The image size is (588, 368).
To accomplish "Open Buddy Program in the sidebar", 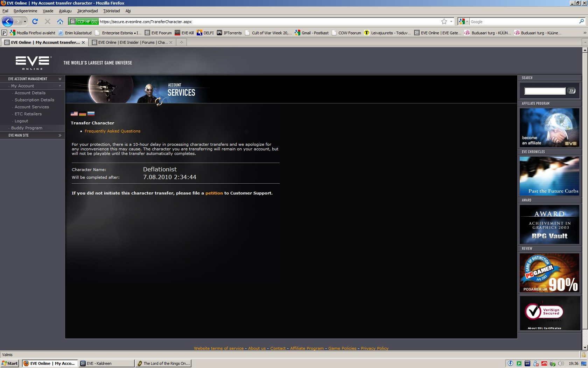I will tap(27, 128).
